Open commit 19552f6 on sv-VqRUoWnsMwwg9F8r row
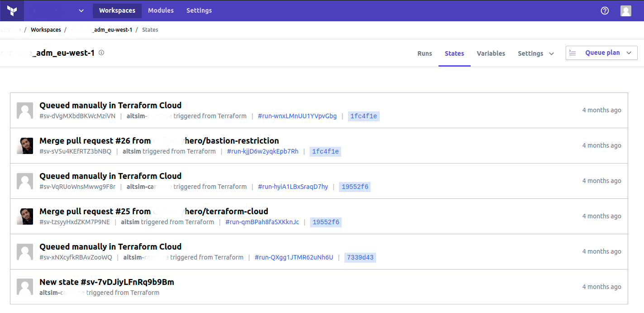Screen dimensions: 644x313 [355, 187]
